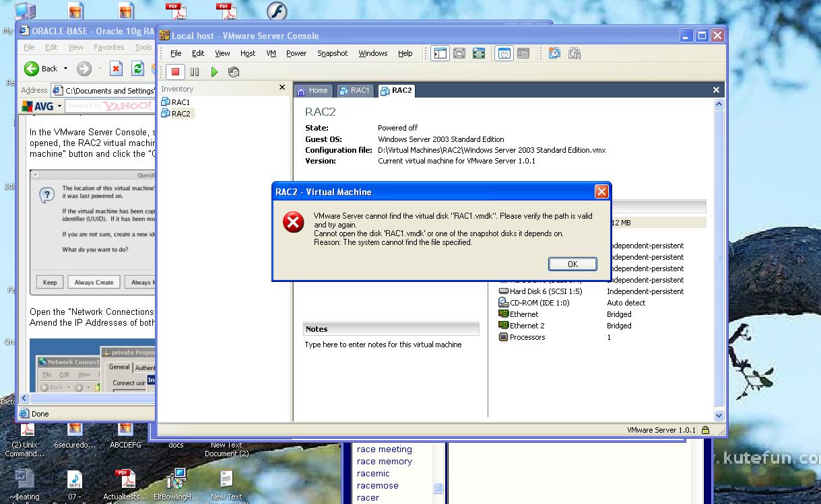Click the quick switch view toolbar icon
The width and height of the screenshot is (821, 504).
coord(459,53)
